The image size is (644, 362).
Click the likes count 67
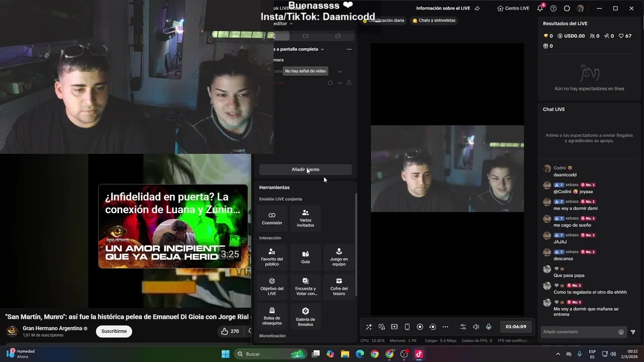(625, 36)
